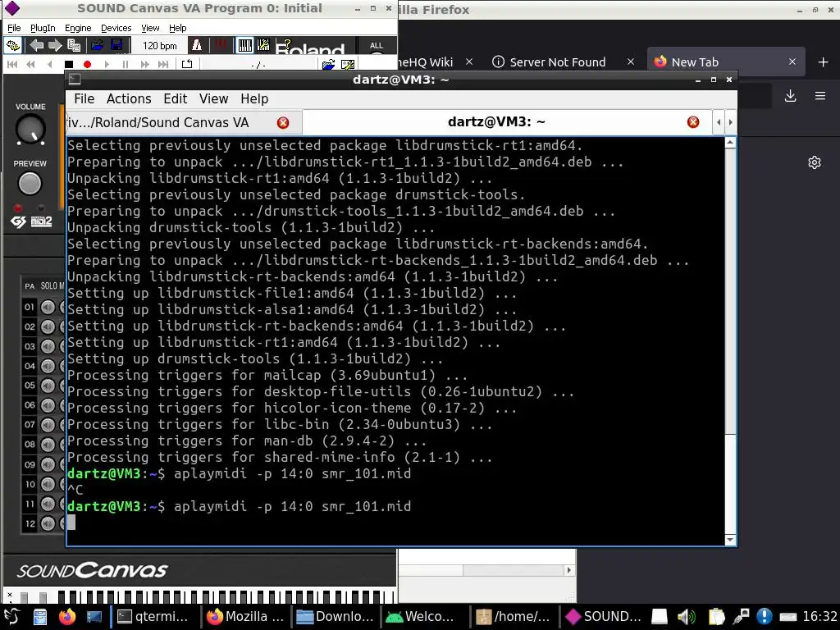Viewport: 840px width, 630px height.
Task: Open MIDI file with folder icon in transport
Action: [x=328, y=65]
